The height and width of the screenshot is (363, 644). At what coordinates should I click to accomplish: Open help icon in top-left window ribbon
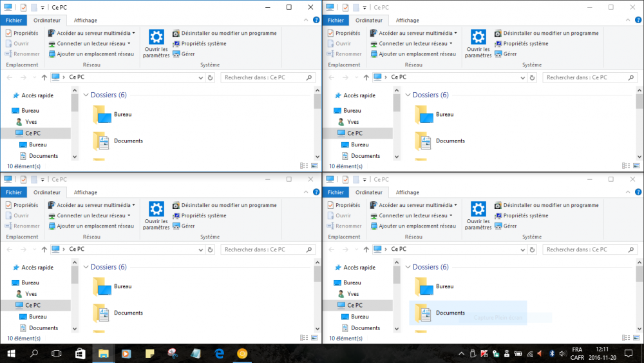tap(316, 20)
